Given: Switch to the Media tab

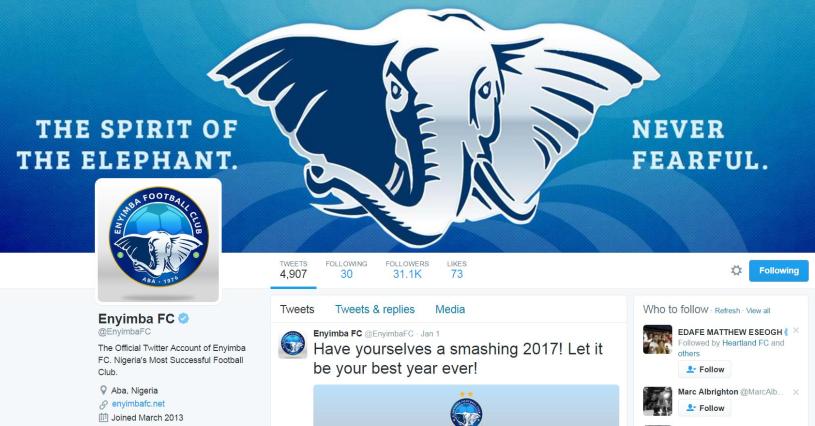Looking at the screenshot, I should (x=450, y=310).
